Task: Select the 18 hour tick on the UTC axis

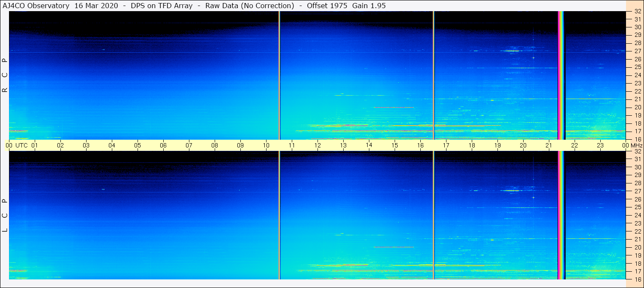Action: [x=472, y=145]
